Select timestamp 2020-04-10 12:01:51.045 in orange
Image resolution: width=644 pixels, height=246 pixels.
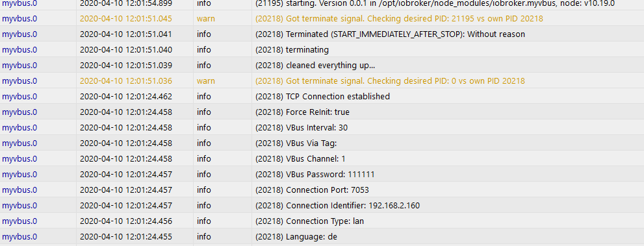coord(125,18)
